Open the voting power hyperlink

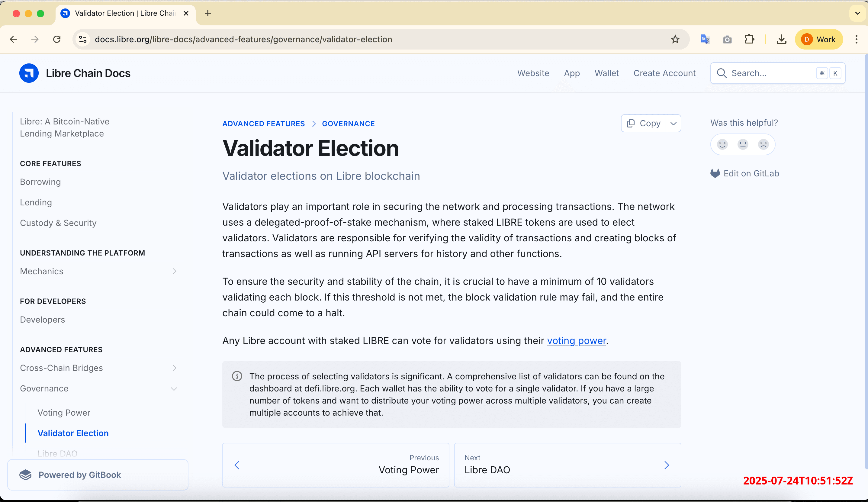577,340
